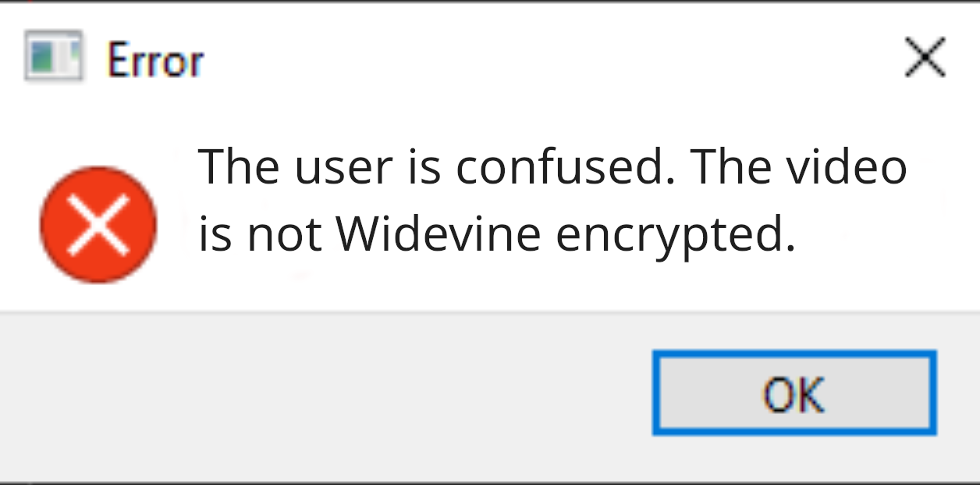The image size is (980, 485).
Task: Click the OK button
Action: [794, 393]
